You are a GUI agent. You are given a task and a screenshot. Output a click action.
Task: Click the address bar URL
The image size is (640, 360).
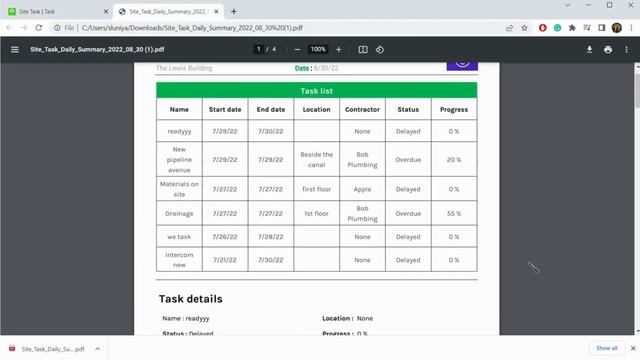pyautogui.click(x=192, y=28)
